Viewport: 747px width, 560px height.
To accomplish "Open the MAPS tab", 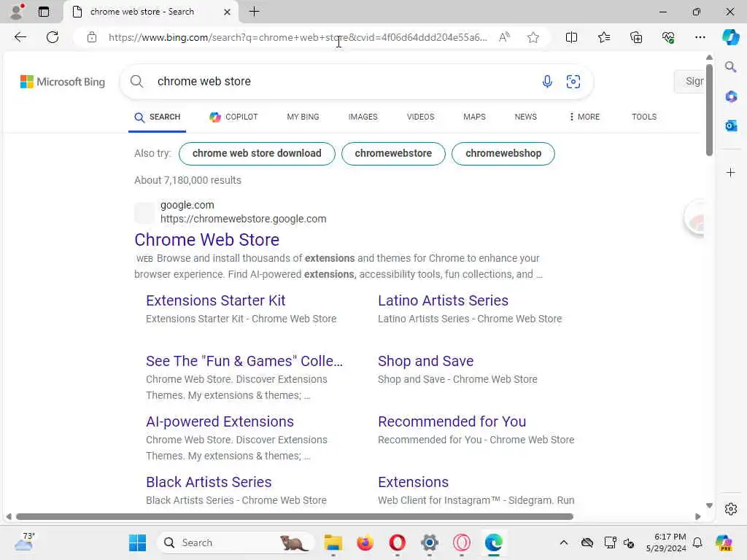I will click(x=474, y=117).
